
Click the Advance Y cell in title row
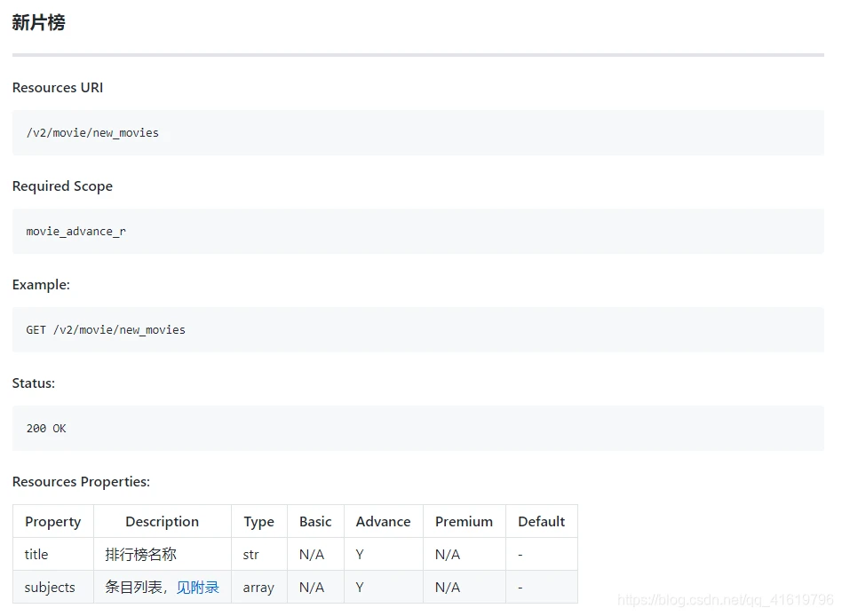tap(384, 554)
